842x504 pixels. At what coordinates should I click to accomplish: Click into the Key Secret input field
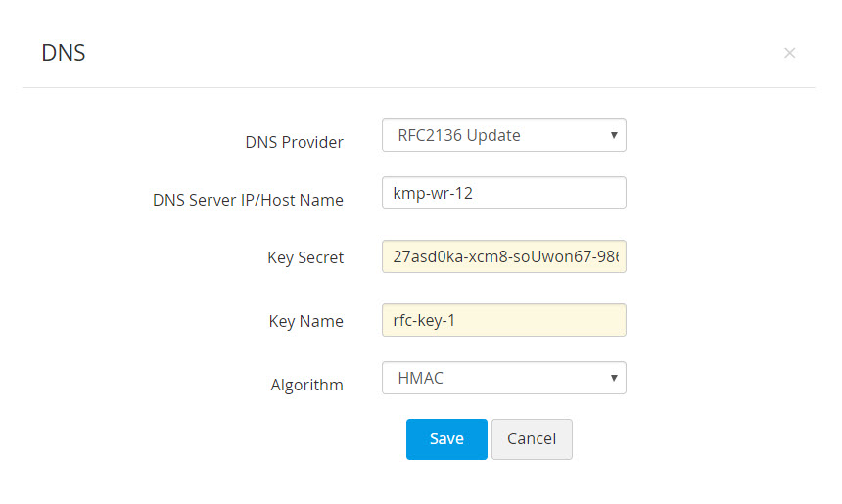[503, 257]
